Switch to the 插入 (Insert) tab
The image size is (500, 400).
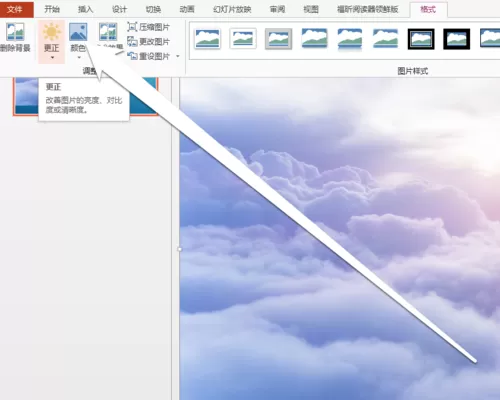click(85, 9)
